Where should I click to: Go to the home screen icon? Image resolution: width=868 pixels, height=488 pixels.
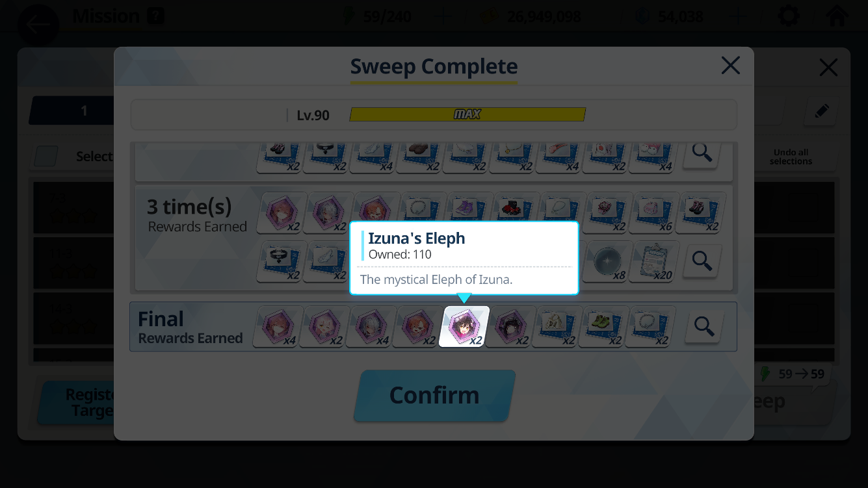(x=837, y=16)
